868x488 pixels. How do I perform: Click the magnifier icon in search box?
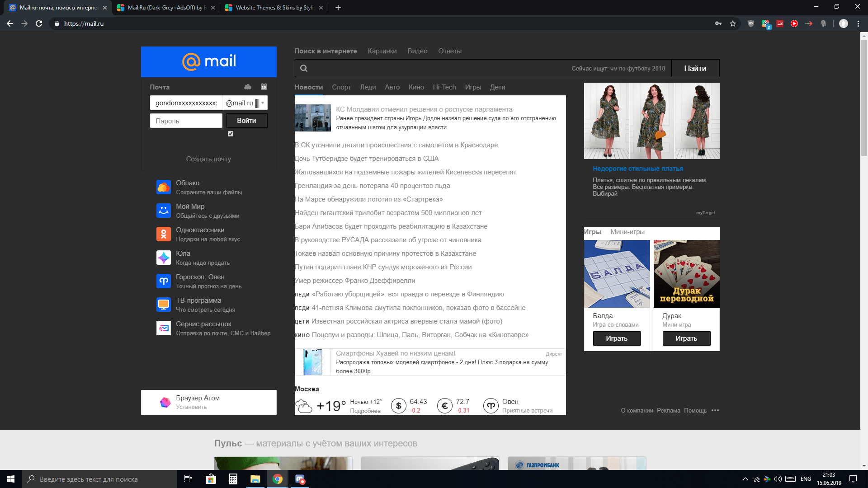point(304,68)
